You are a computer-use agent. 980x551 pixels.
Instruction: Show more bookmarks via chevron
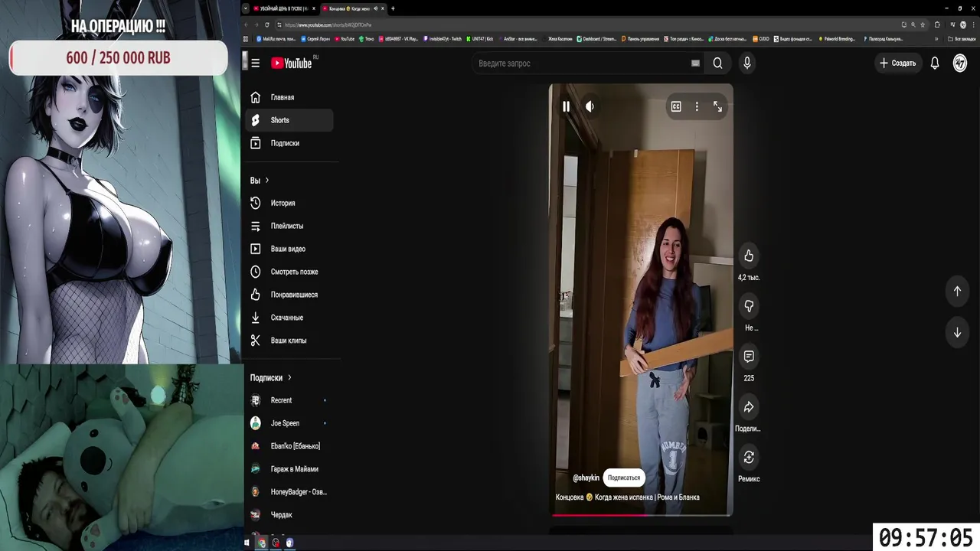(x=936, y=38)
